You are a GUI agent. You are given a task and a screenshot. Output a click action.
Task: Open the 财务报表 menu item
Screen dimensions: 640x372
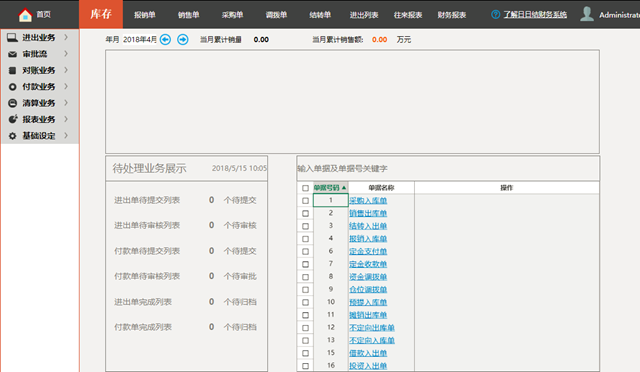click(452, 15)
